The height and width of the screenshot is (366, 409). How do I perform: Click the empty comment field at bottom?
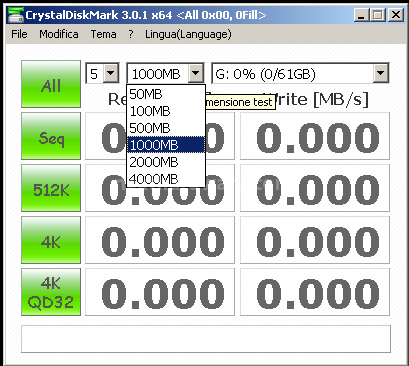coord(206,339)
